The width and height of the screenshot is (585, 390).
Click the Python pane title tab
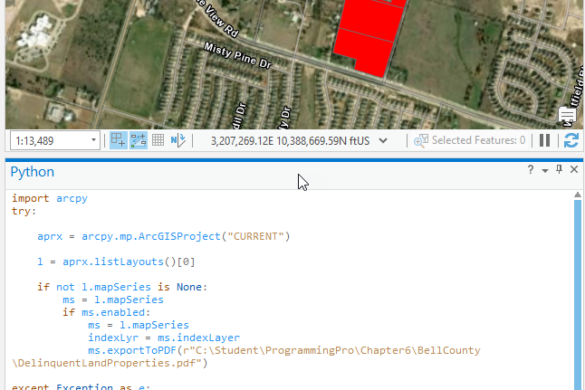pos(32,172)
